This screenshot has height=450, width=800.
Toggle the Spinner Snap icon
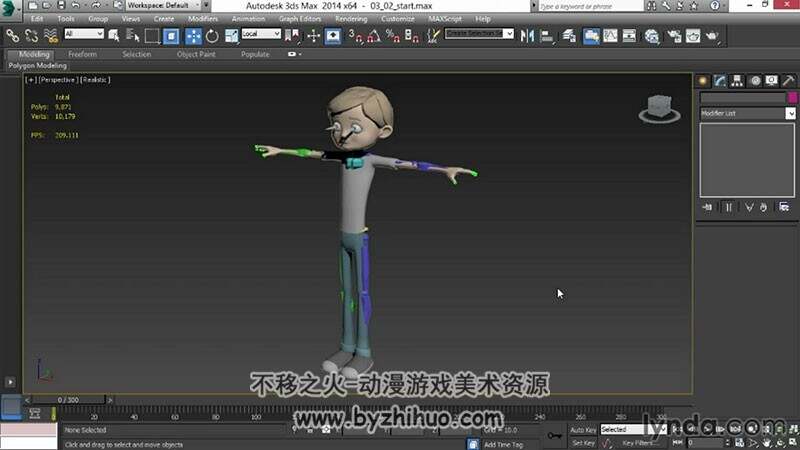[x=411, y=36]
